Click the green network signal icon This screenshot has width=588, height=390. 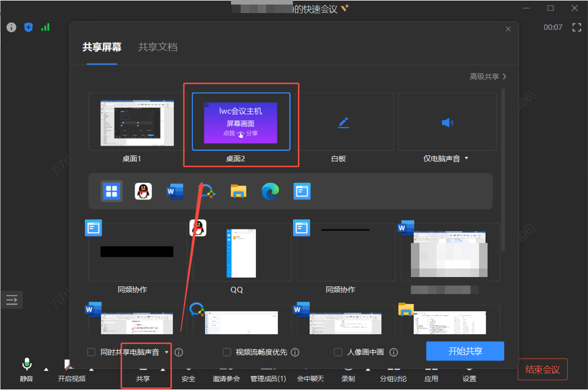45,27
